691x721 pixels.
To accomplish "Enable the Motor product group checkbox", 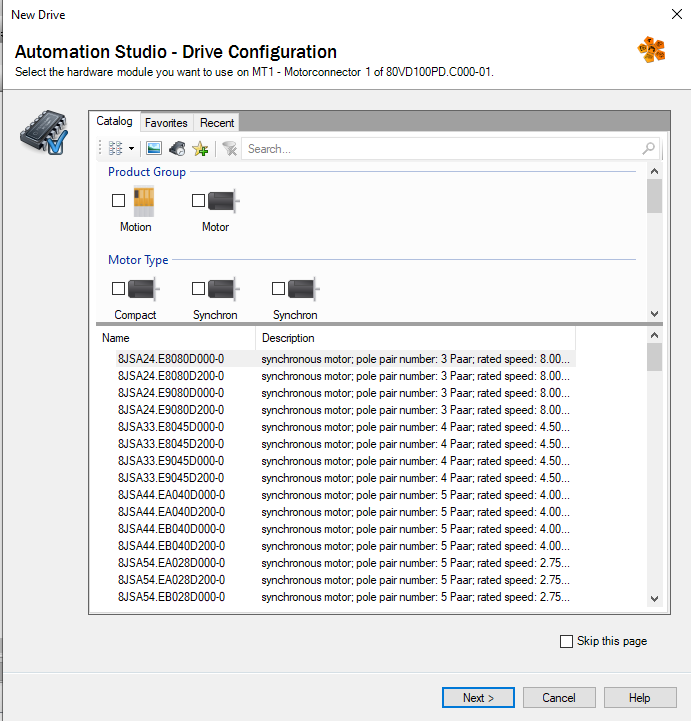I will click(199, 200).
